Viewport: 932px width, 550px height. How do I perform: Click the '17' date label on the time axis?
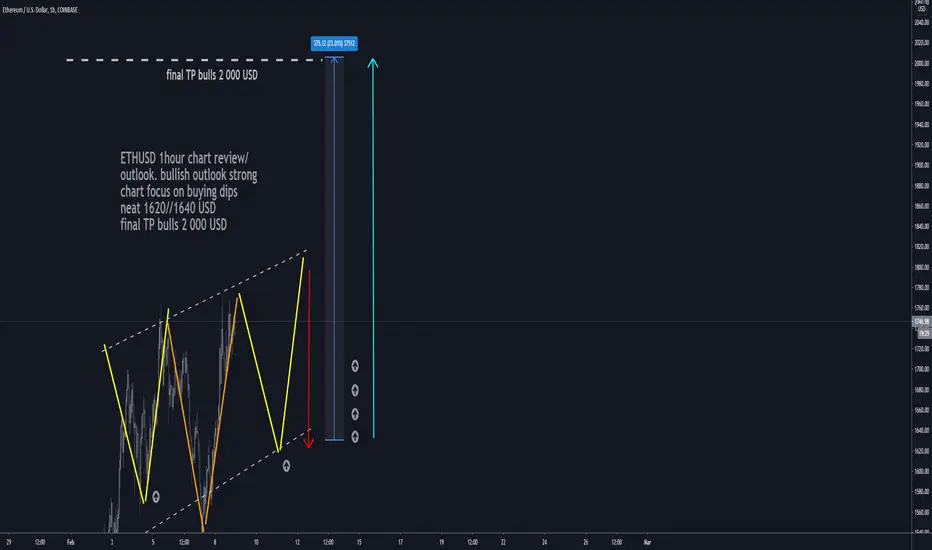click(x=400, y=542)
